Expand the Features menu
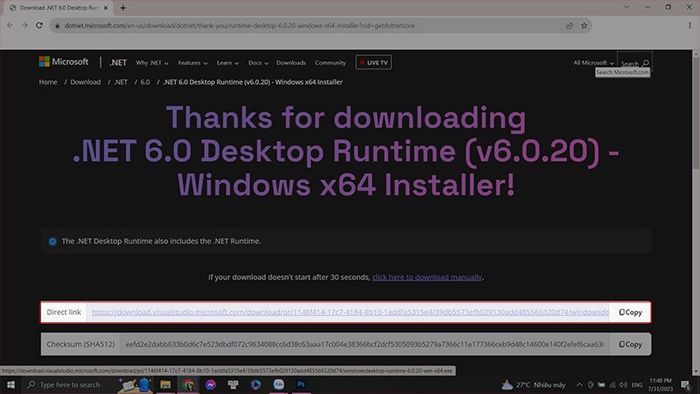The width and height of the screenshot is (700, 394). pyautogui.click(x=193, y=63)
